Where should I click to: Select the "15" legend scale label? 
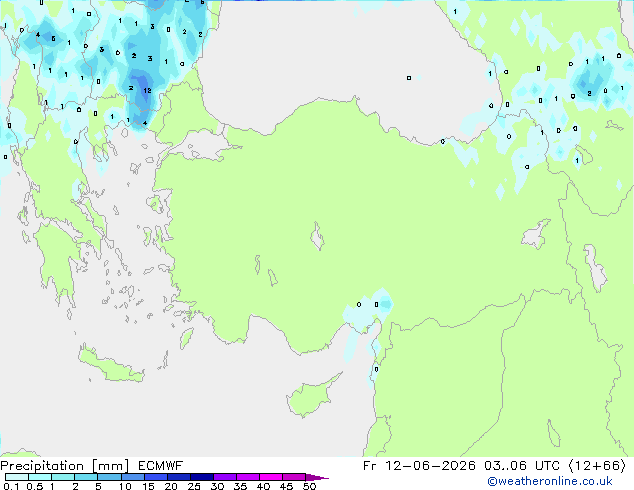point(148,486)
